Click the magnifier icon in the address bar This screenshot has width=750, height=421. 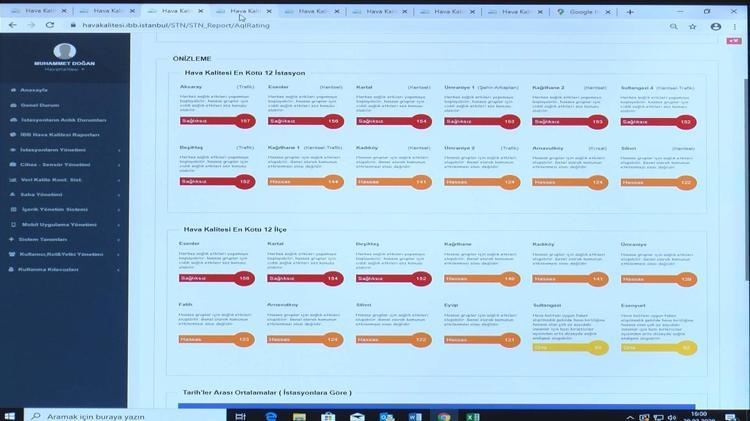[x=673, y=26]
